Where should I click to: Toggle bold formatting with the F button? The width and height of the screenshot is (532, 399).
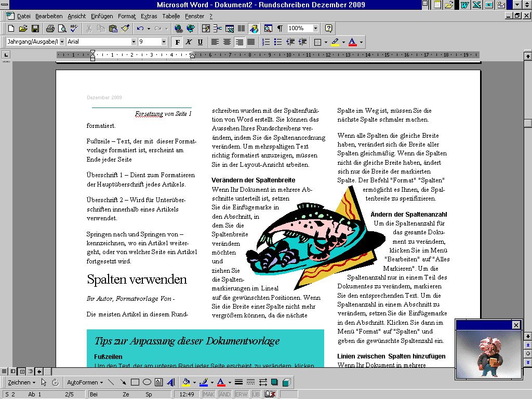pos(178,42)
